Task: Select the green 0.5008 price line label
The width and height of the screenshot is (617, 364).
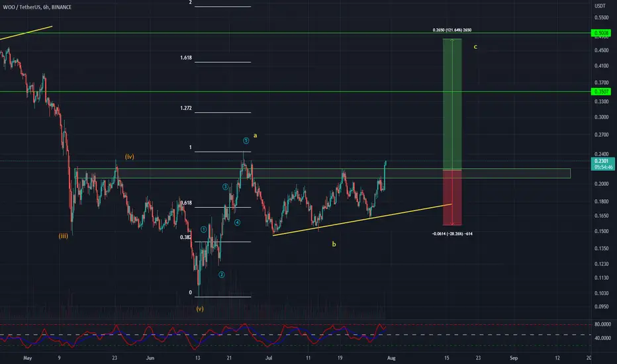Action: pos(601,33)
